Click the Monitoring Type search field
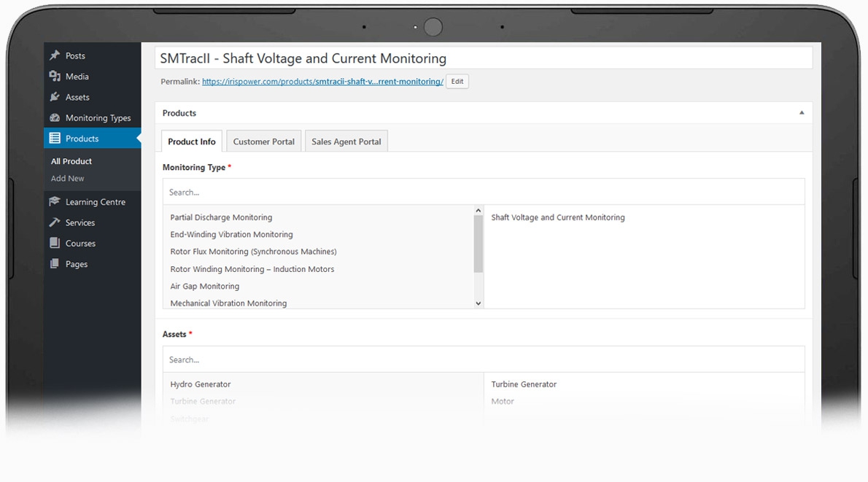868x482 pixels. [484, 192]
